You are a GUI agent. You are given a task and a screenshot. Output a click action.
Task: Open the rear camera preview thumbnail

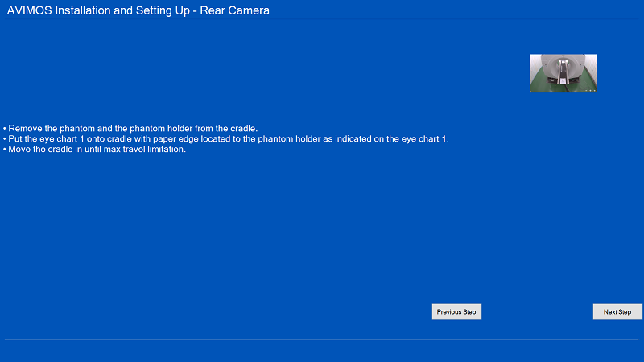tap(563, 72)
